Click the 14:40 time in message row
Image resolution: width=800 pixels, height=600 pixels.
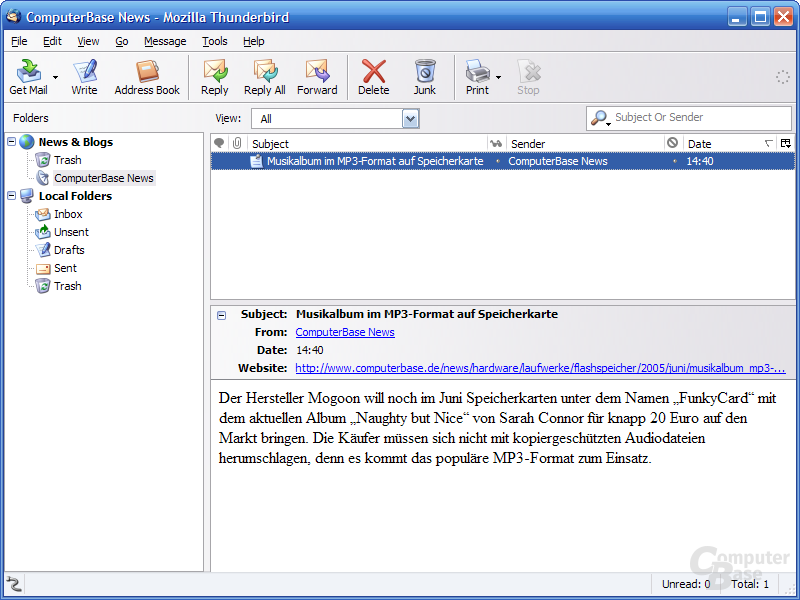point(699,161)
